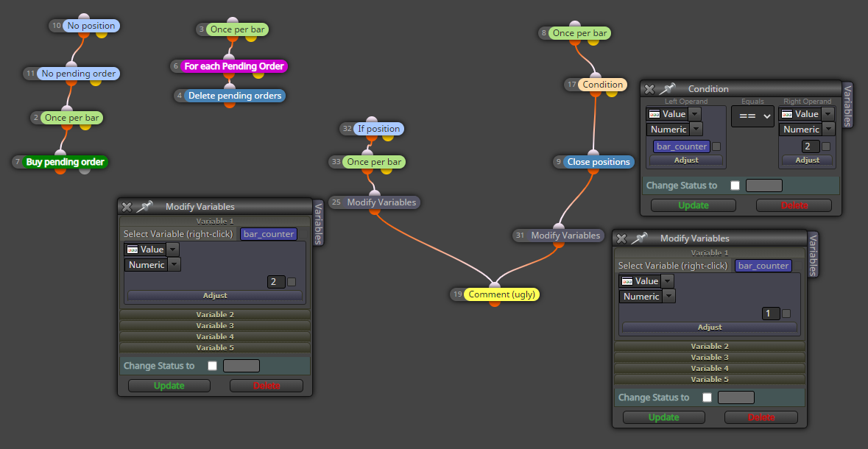Select the 'No position' node
Viewport: 868px width, 449px height.
click(91, 26)
